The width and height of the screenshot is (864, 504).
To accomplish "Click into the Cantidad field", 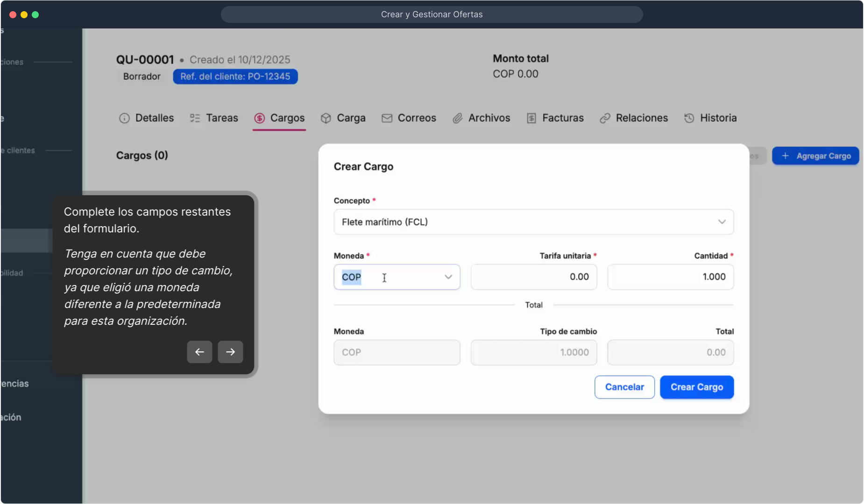I will pyautogui.click(x=670, y=277).
